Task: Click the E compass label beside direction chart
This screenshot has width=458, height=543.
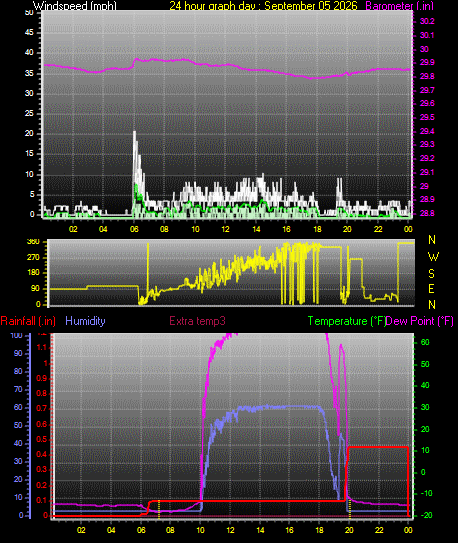Action: pyautogui.click(x=431, y=289)
